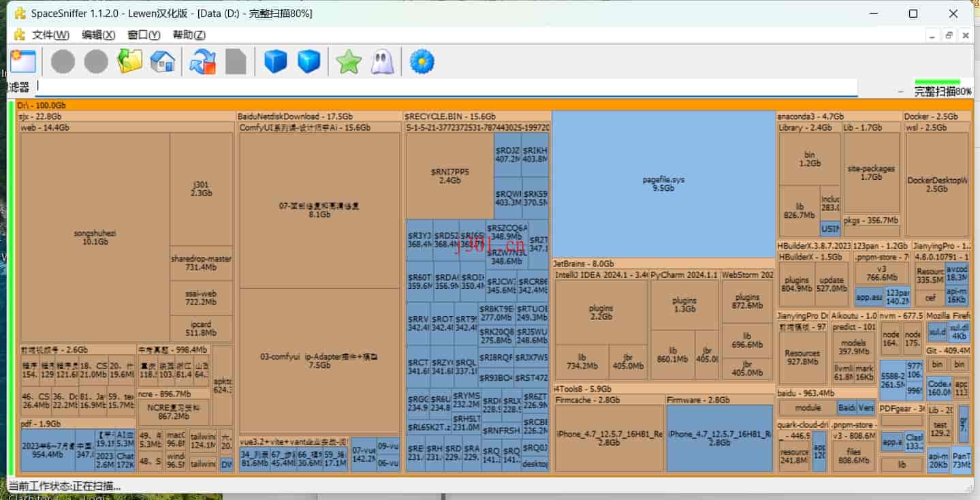Viewport: 980px width, 500px height.
Task: Select the lib 734.2Mb block
Action: (x=582, y=361)
